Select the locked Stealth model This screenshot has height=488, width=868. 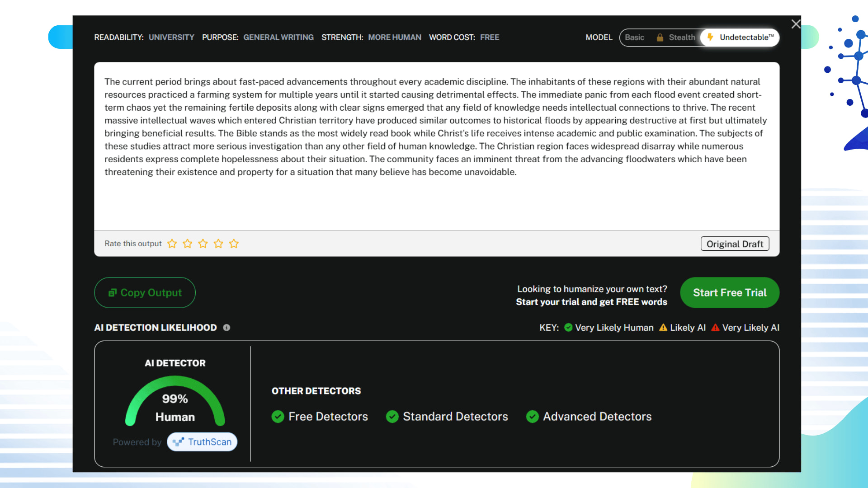click(x=676, y=38)
